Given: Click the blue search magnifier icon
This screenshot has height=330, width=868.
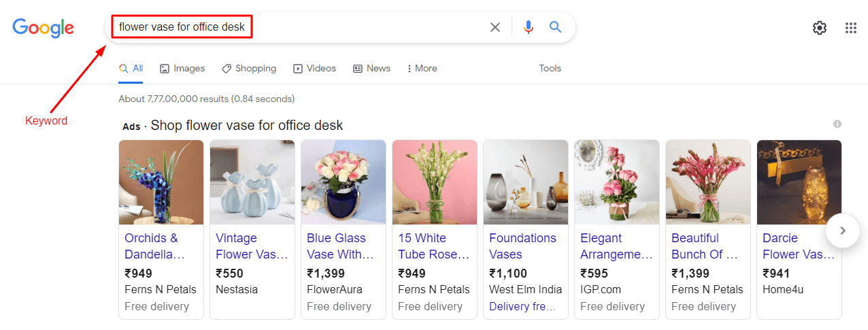Looking at the screenshot, I should [x=556, y=27].
